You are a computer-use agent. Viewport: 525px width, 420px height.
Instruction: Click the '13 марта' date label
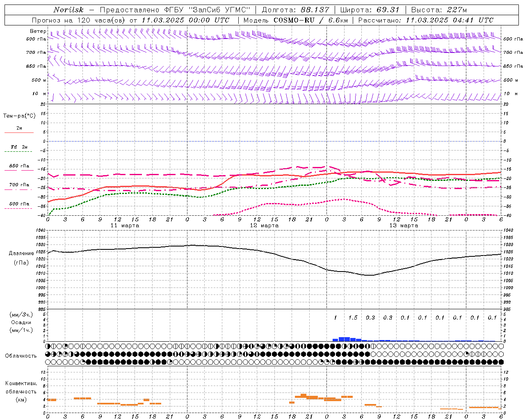pos(404,225)
